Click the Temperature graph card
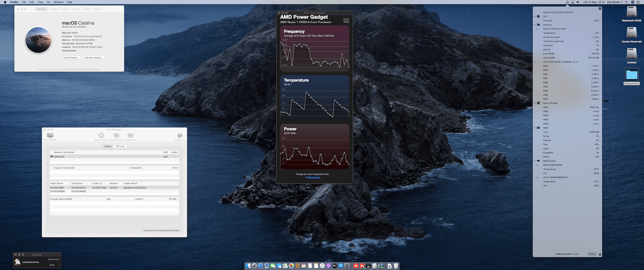 point(315,97)
